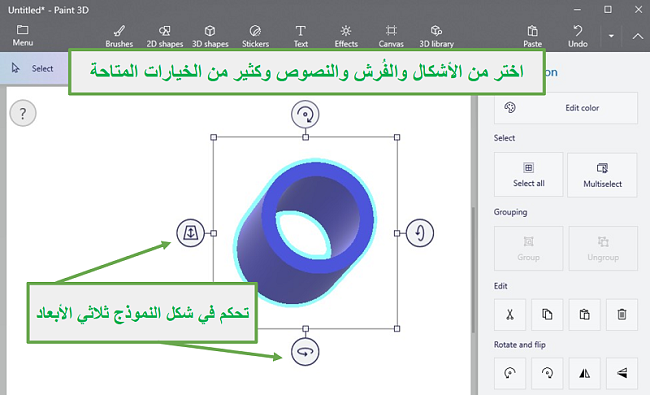
Task: Click the Paste button in toolbar
Action: point(532,36)
